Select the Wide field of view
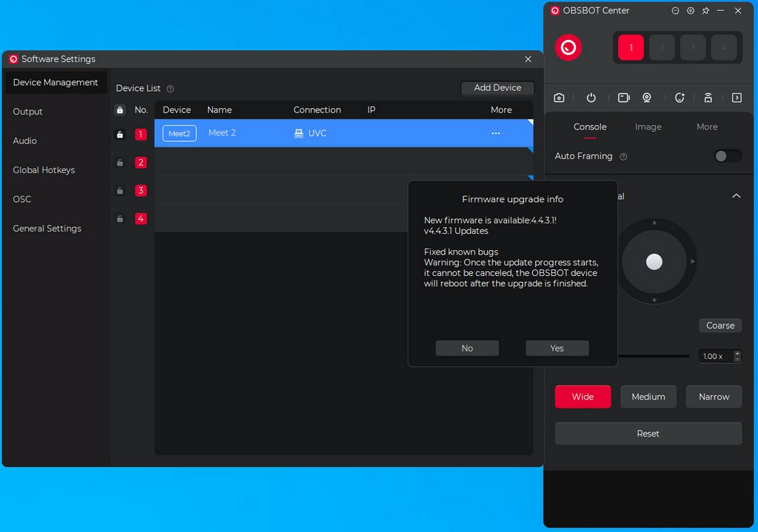 [x=583, y=397]
